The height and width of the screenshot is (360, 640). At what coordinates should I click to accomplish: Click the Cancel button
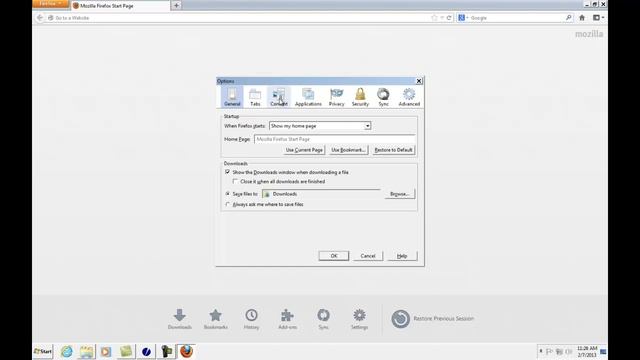pos(368,256)
